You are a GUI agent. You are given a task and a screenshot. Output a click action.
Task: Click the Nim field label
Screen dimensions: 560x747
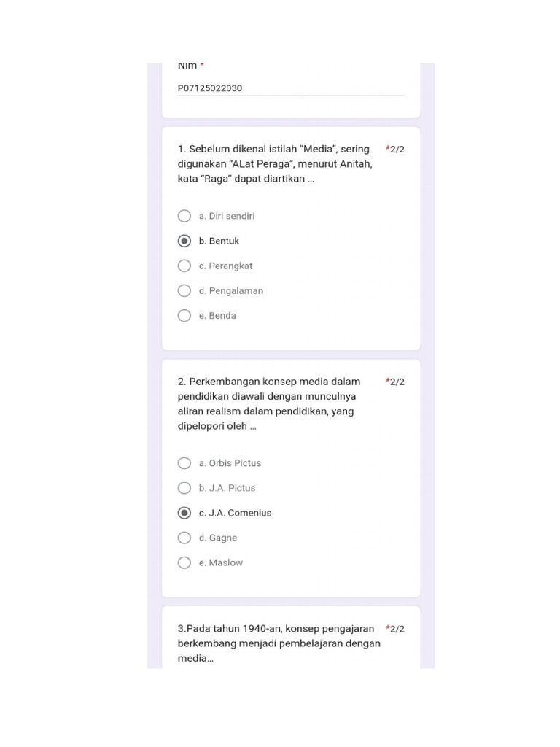click(187, 66)
